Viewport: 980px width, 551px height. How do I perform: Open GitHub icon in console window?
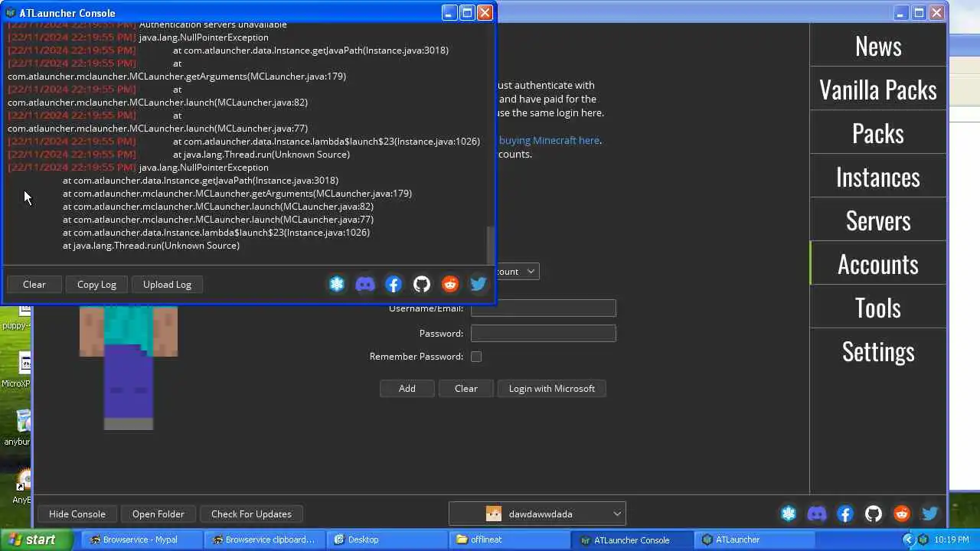(x=422, y=285)
